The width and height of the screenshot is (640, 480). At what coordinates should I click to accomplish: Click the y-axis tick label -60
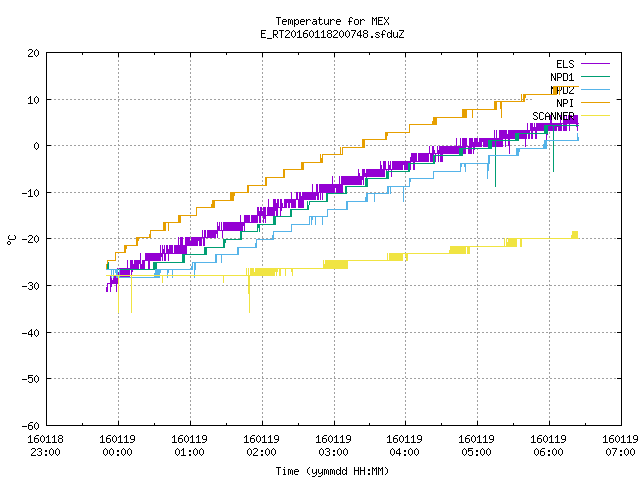pos(30,426)
